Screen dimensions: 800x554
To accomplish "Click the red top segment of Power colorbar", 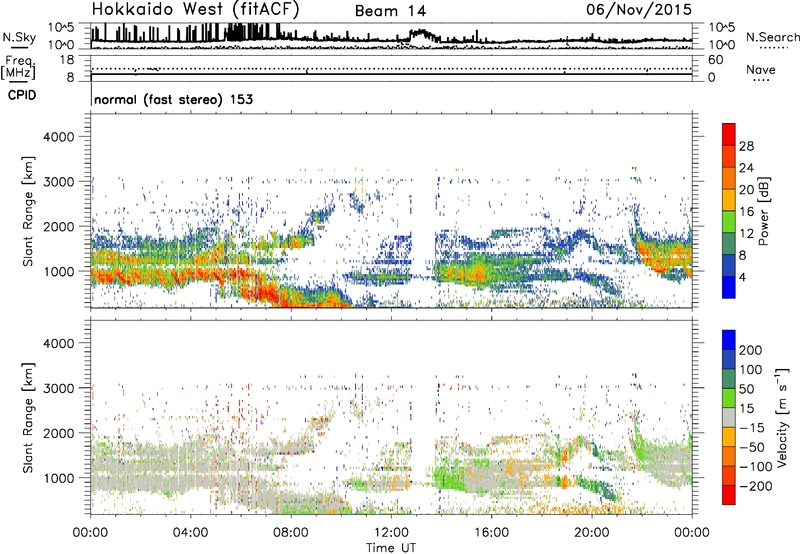I will (x=729, y=135).
